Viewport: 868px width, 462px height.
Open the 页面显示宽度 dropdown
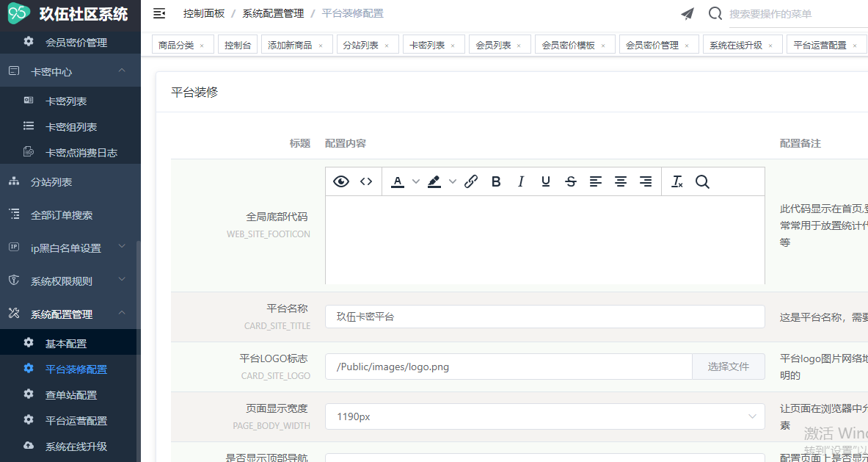click(544, 416)
